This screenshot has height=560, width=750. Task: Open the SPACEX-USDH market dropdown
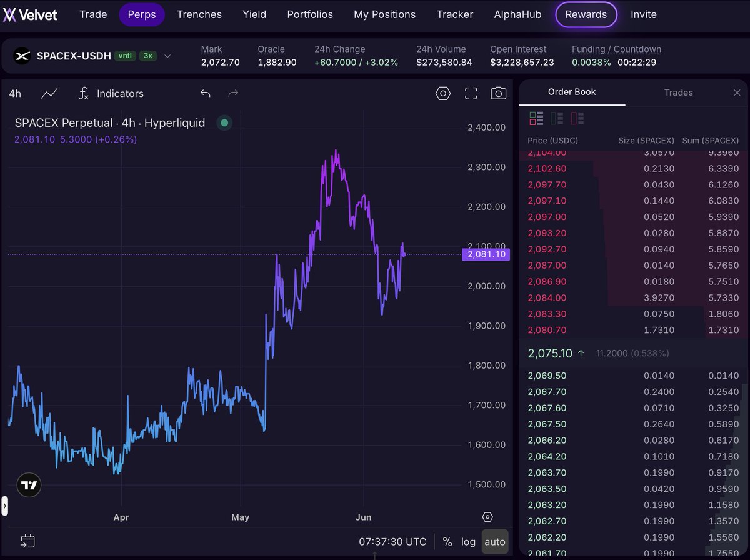[x=167, y=56]
